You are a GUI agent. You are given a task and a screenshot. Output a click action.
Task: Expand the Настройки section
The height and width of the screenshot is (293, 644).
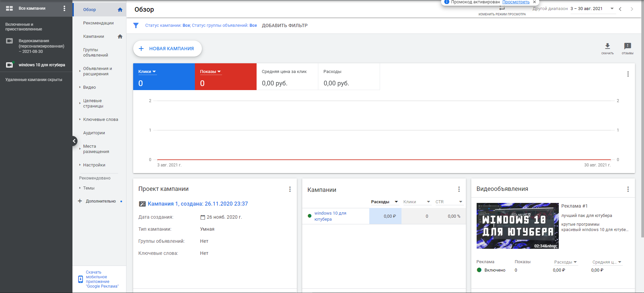pos(80,165)
